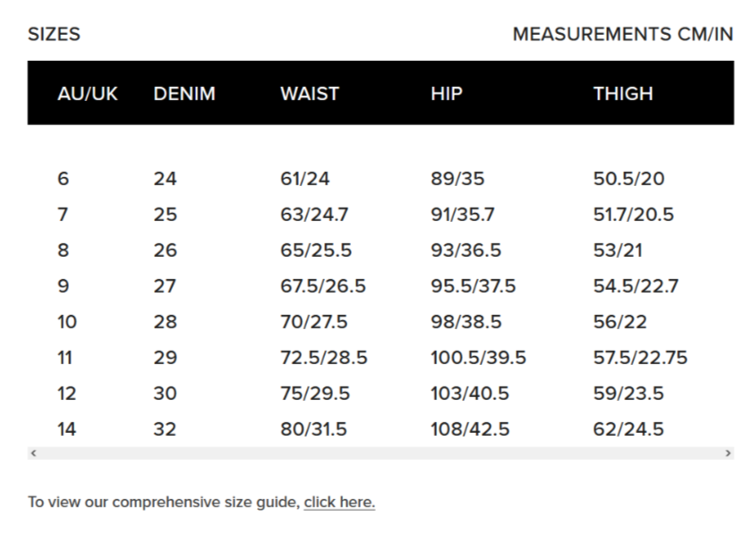752x560 pixels.
Task: Click the AU/UK column header
Action: click(88, 93)
